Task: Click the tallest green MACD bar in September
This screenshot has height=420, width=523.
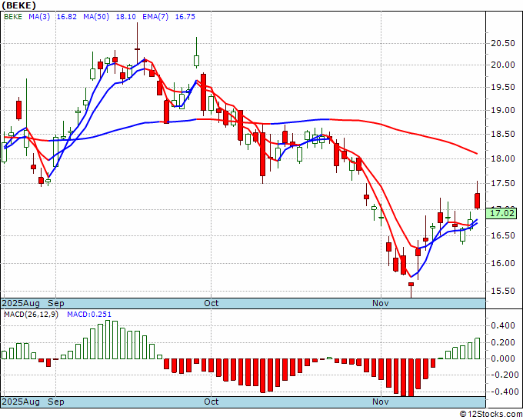Action: 108,339
